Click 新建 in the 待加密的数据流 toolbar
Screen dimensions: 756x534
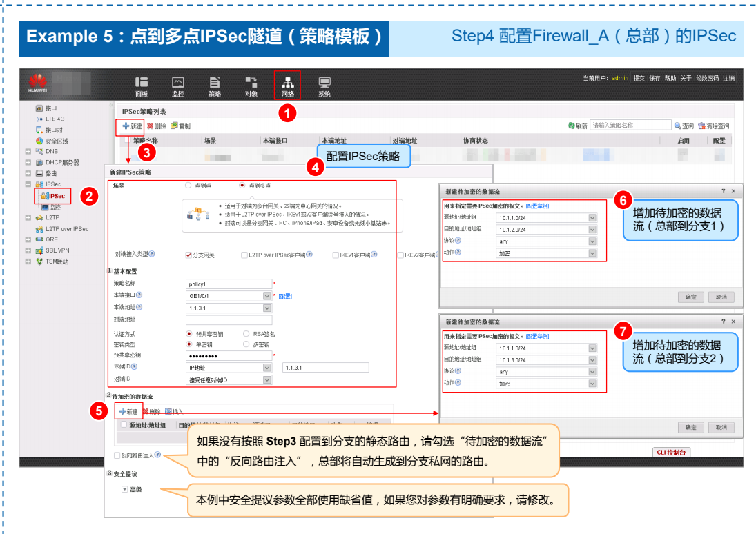[128, 412]
